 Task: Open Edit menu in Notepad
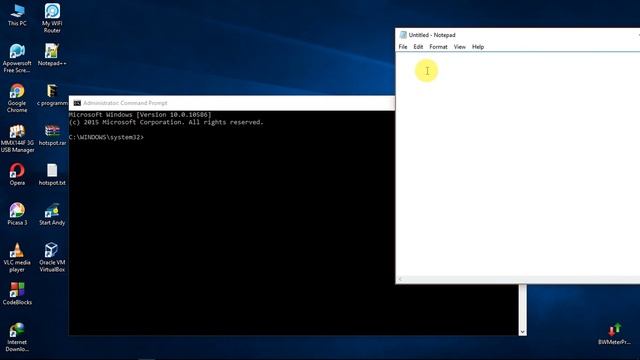[418, 47]
